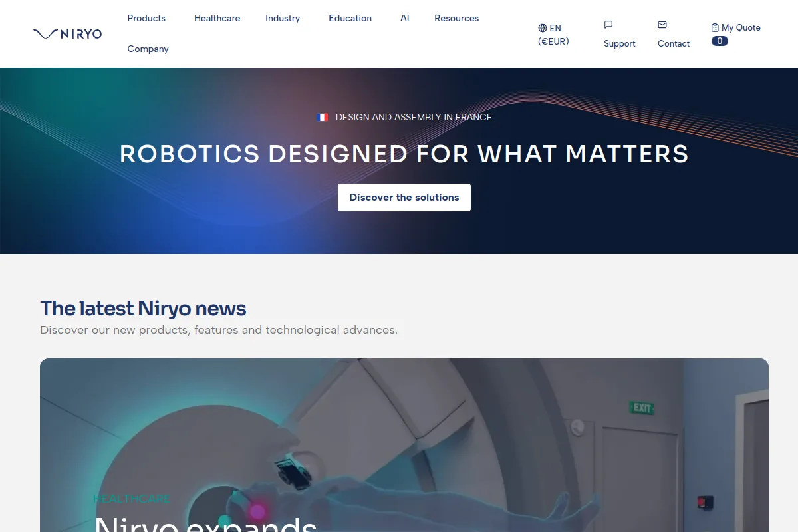
Task: Click the 'ROBOTICS DESIGNED FOR WHAT MATTERS' headline
Action: coord(404,154)
